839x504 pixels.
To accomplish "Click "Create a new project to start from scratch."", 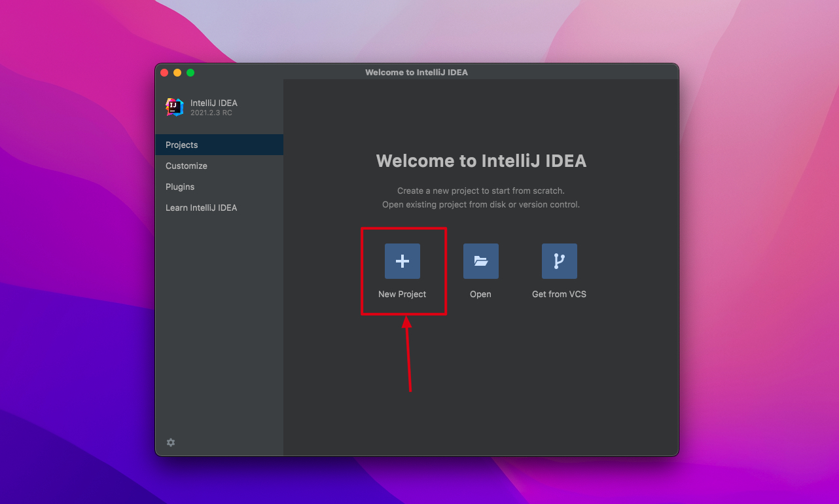I will coord(481,191).
